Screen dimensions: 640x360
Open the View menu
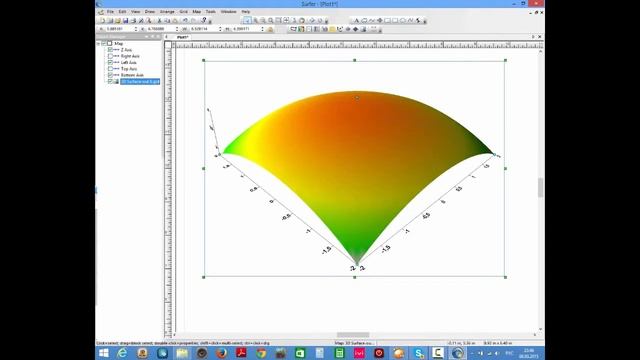click(136, 12)
